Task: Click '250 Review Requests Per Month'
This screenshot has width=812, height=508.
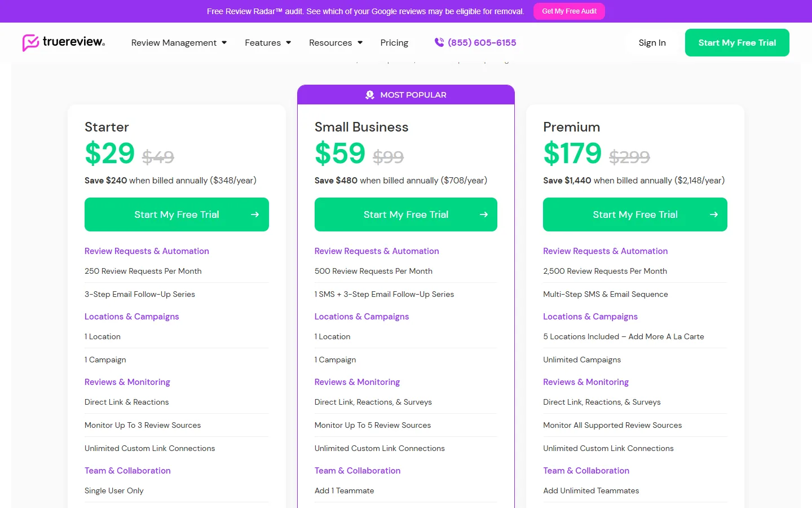Action: pos(143,271)
